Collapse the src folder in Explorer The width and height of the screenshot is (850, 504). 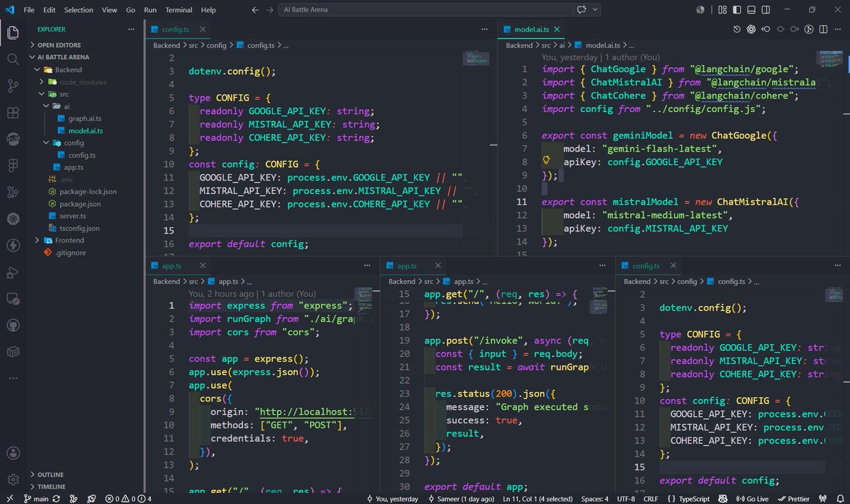[x=63, y=94]
